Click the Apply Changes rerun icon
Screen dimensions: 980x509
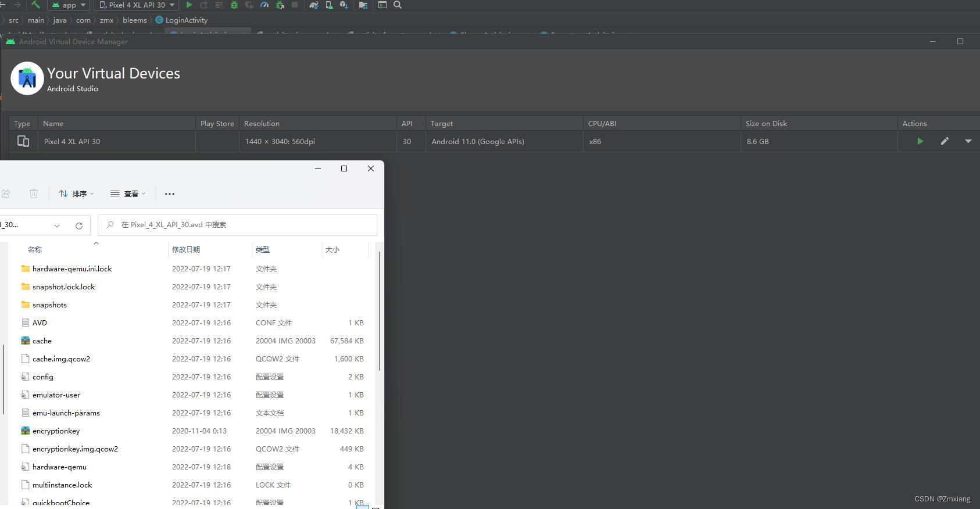204,5
